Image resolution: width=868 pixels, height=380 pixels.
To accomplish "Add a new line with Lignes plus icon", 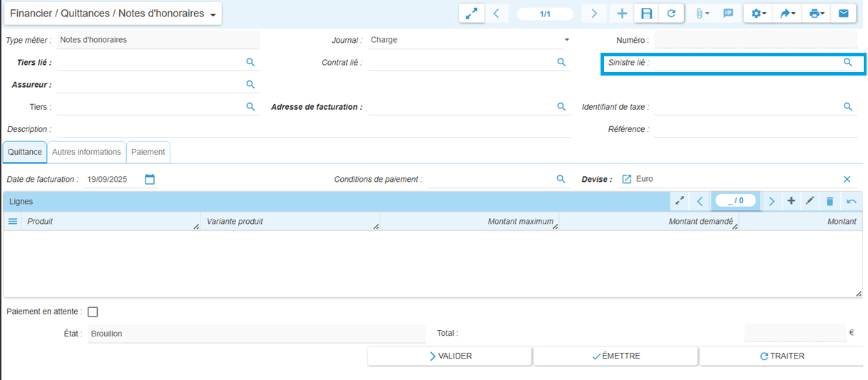I will click(791, 201).
